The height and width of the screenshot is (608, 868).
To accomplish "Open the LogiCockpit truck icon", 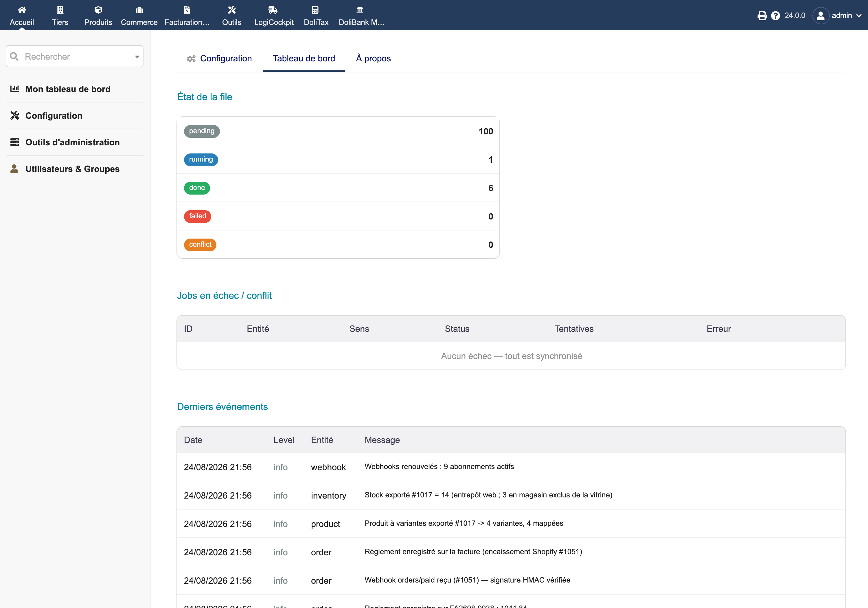I will tap(273, 10).
